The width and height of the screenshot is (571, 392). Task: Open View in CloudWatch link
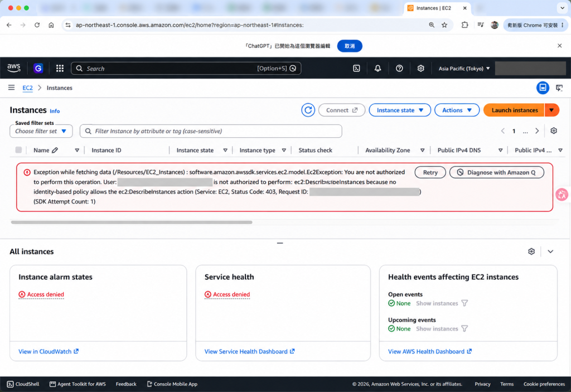[x=49, y=351]
